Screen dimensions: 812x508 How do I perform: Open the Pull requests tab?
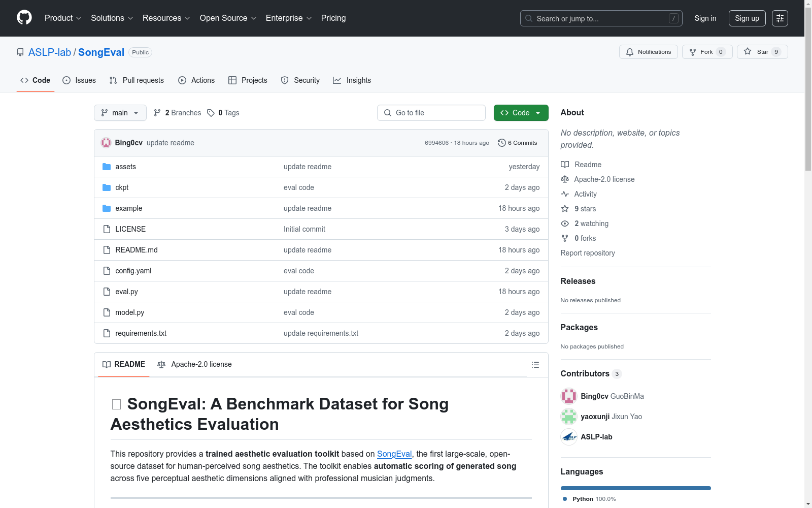[x=137, y=80]
